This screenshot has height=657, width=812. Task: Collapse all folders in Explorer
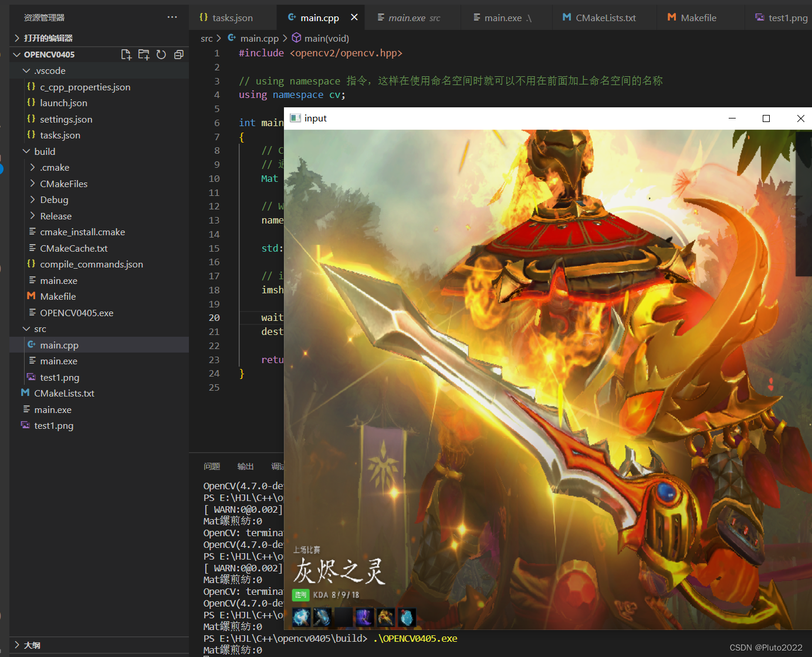tap(178, 54)
